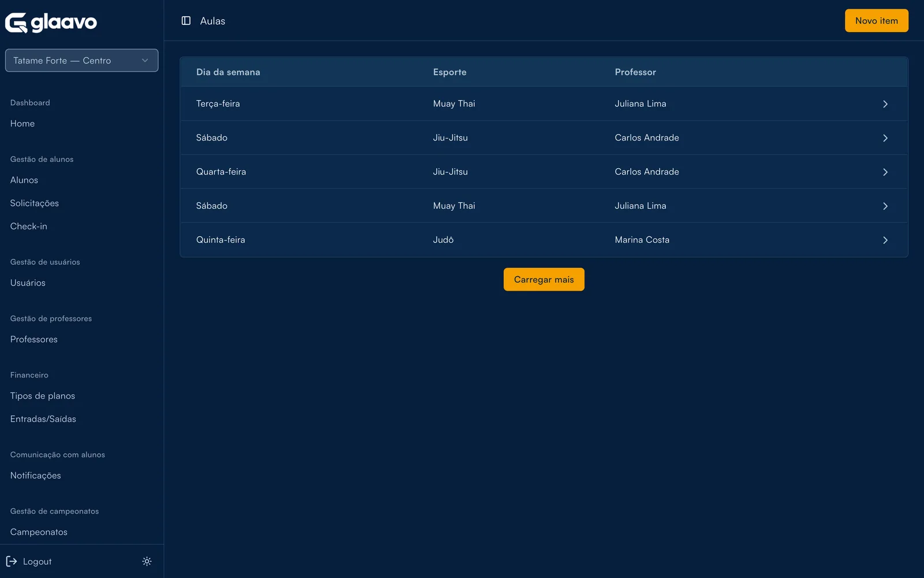Viewport: 924px width, 578px height.
Task: Open the Alunos menu item
Action: coord(24,180)
